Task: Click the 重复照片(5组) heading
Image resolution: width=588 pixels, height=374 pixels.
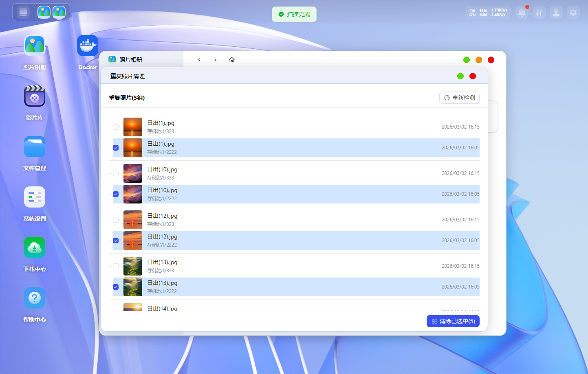Action: (x=127, y=98)
